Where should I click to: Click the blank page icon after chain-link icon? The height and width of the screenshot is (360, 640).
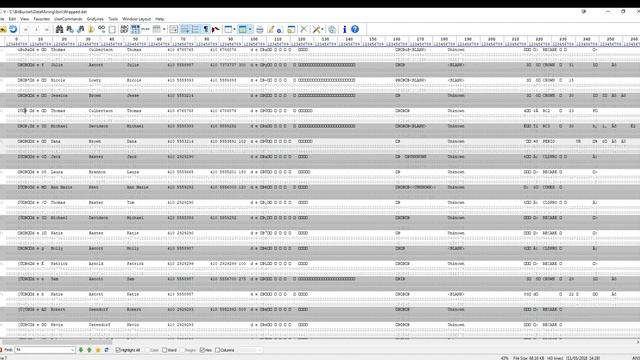(x=112, y=29)
